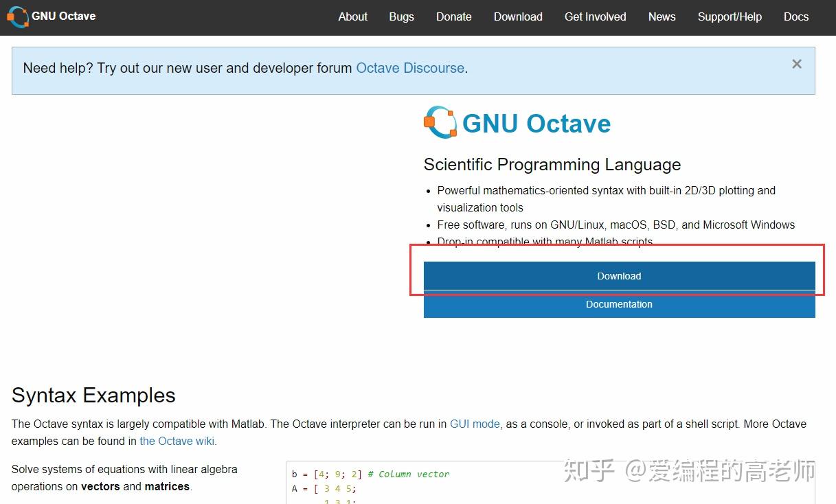The height and width of the screenshot is (504, 836).
Task: Open the Docs page
Action: pyautogui.click(x=796, y=16)
